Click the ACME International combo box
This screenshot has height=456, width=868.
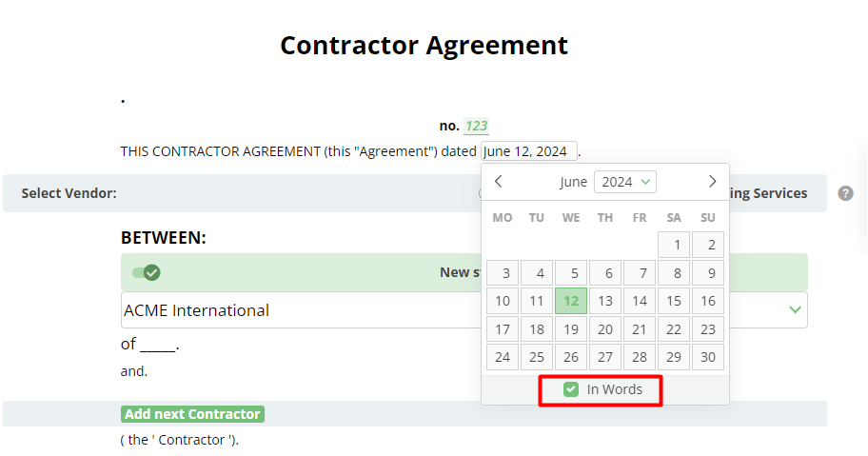tap(464, 310)
